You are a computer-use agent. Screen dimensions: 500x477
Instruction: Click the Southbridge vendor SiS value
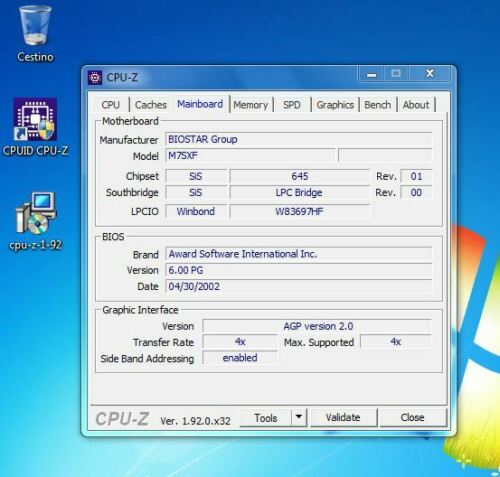click(x=196, y=193)
